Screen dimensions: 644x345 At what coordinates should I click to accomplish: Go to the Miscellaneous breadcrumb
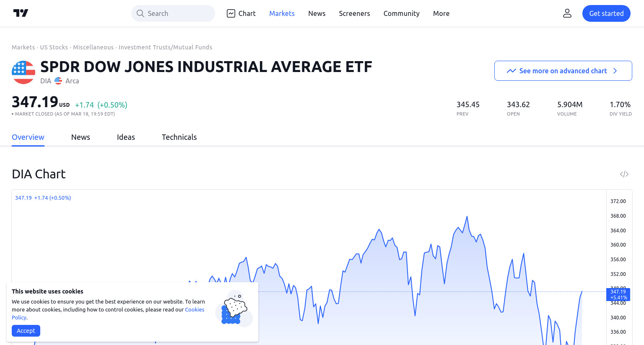[93, 47]
